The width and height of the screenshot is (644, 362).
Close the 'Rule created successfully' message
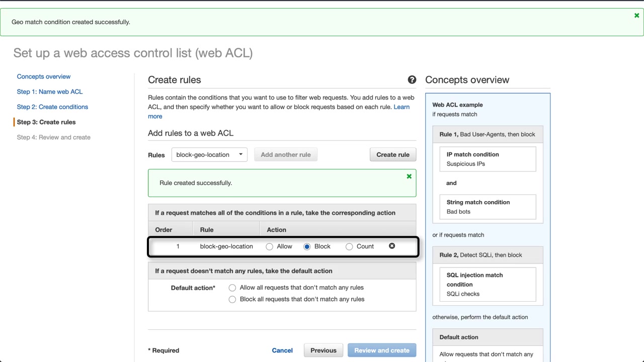409,176
